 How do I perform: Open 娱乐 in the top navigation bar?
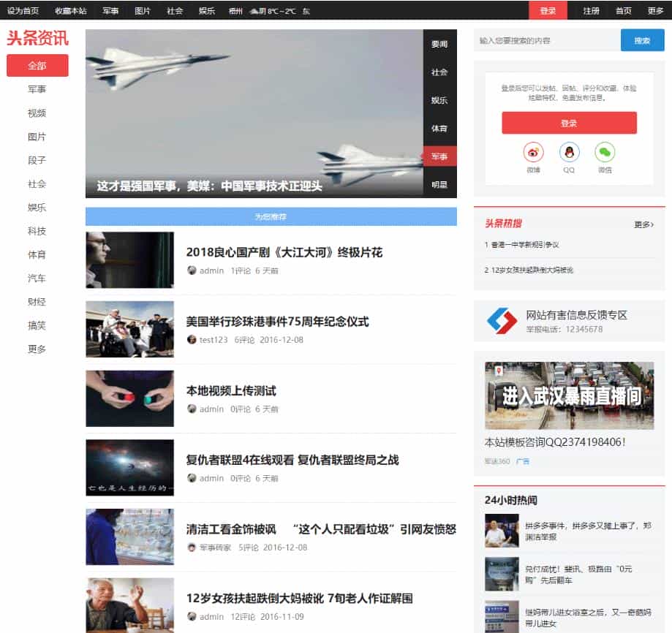coord(207,11)
